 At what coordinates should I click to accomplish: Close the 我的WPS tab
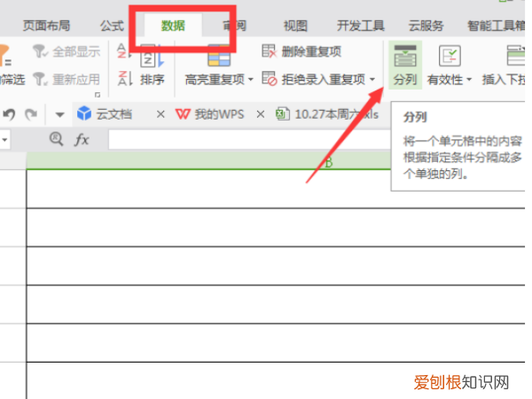260,114
